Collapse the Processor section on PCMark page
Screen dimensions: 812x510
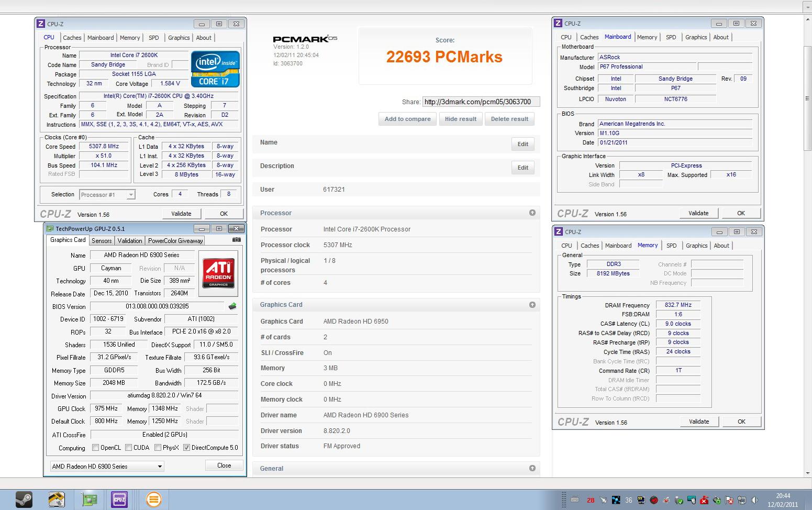532,213
